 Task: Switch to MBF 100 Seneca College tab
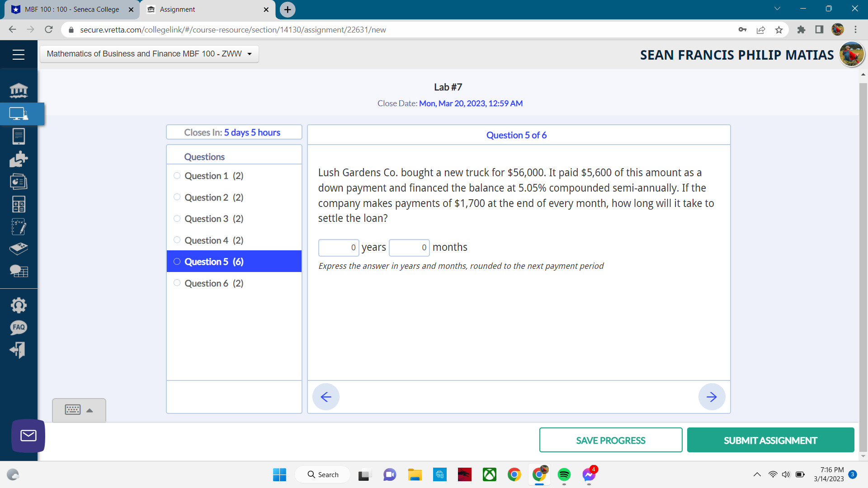click(71, 9)
